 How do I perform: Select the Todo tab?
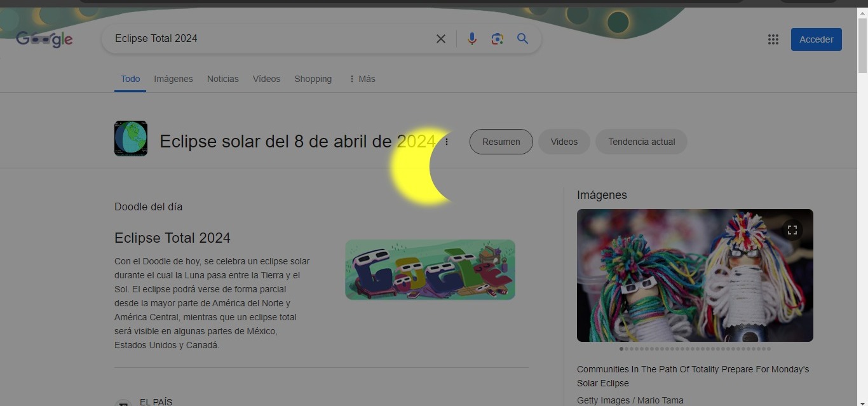point(130,79)
